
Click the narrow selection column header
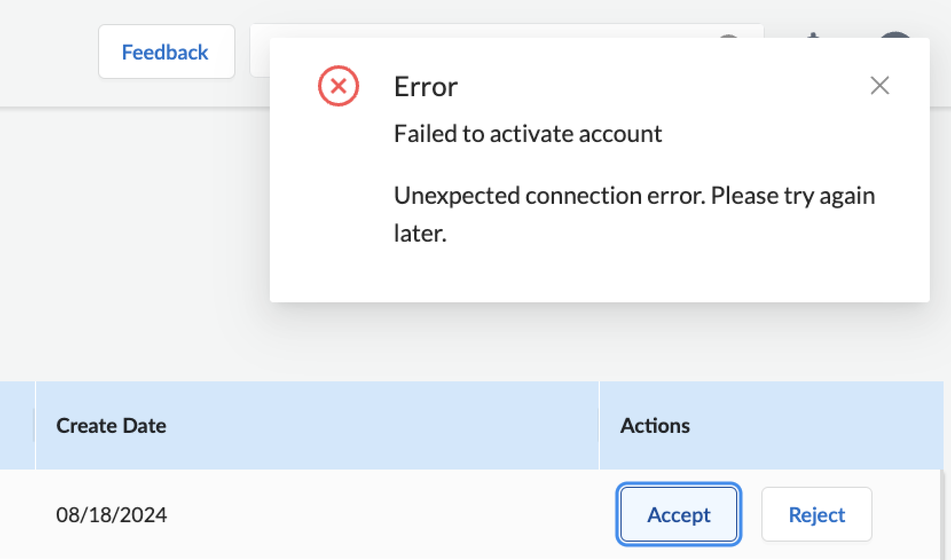click(x=18, y=425)
